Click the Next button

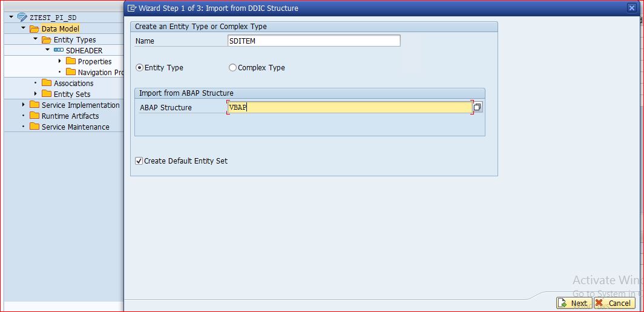click(x=574, y=304)
